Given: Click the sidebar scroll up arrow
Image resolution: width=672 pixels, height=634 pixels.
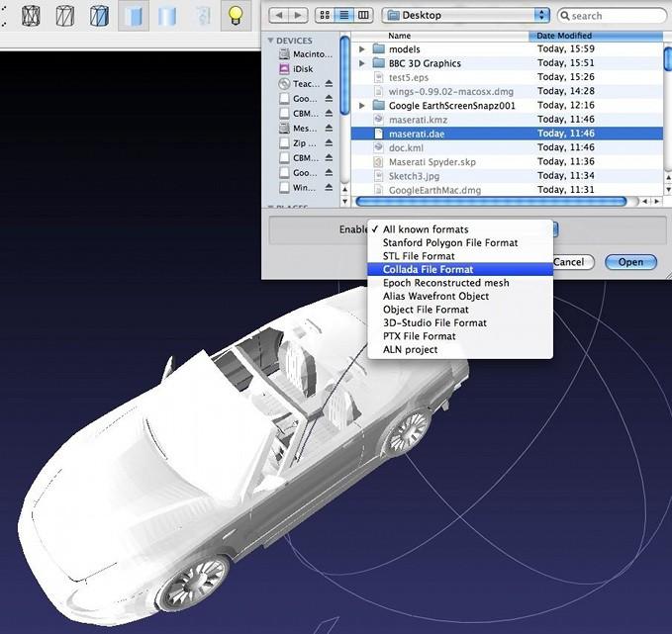Looking at the screenshot, I should click(345, 189).
